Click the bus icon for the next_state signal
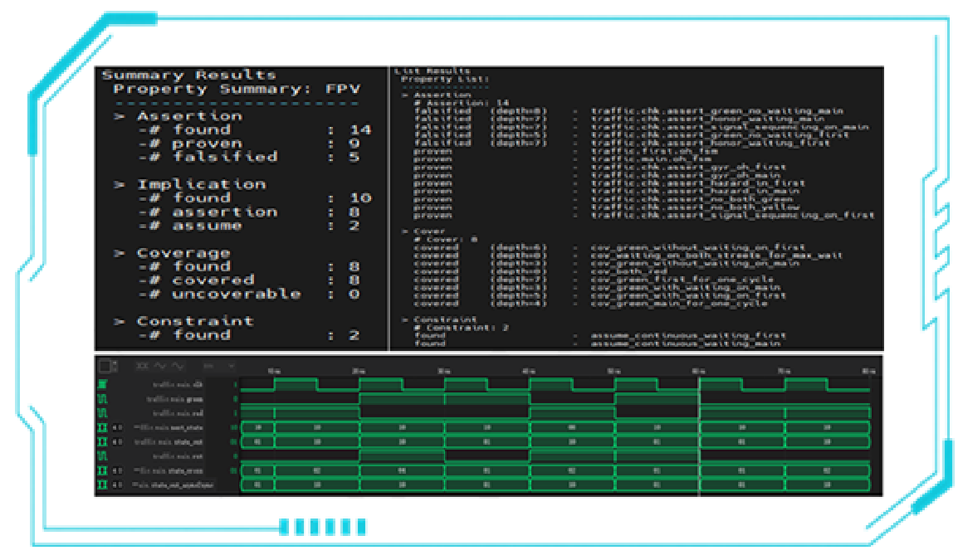This screenshot has width=963, height=560. click(103, 427)
